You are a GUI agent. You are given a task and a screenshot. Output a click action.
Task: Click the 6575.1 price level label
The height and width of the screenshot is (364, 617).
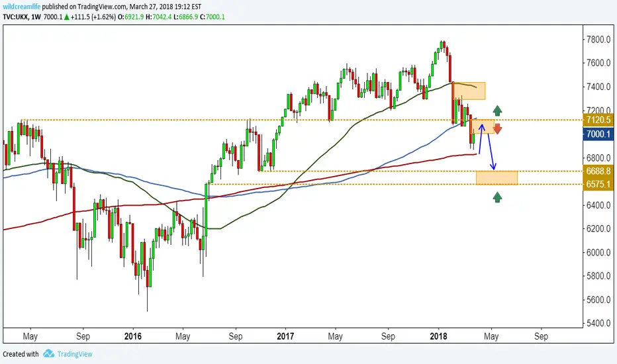tap(598, 184)
